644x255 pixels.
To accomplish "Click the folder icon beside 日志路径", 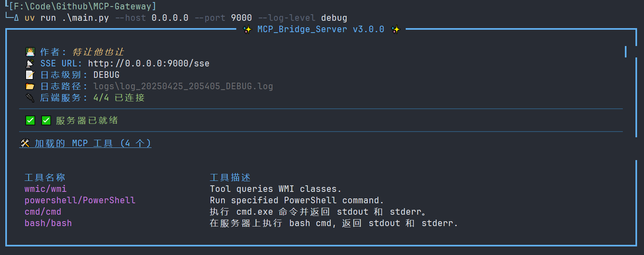I will coord(30,86).
